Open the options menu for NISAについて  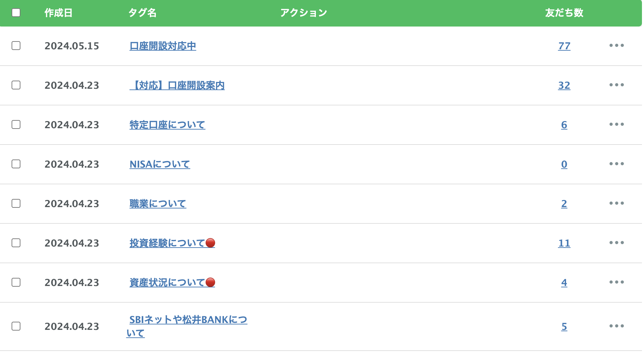[x=617, y=164]
